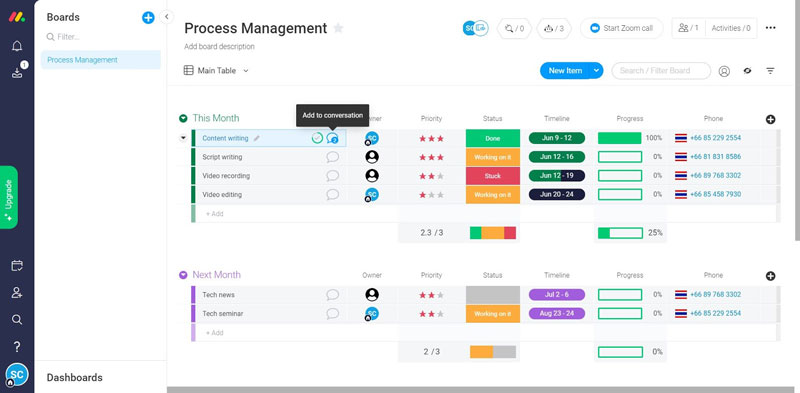Screen dimensions: 800x393
Task: Open Video recording Stuck status cell
Action: coord(492,176)
